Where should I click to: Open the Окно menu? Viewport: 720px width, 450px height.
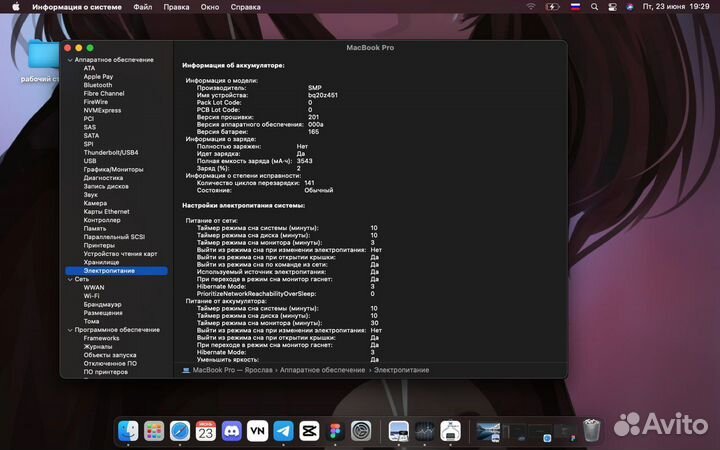coord(210,7)
